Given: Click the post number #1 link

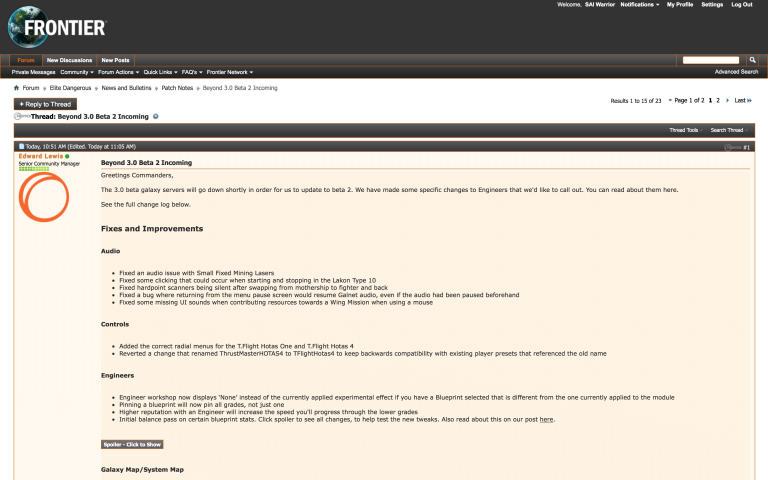Looking at the screenshot, I should tap(746, 147).
